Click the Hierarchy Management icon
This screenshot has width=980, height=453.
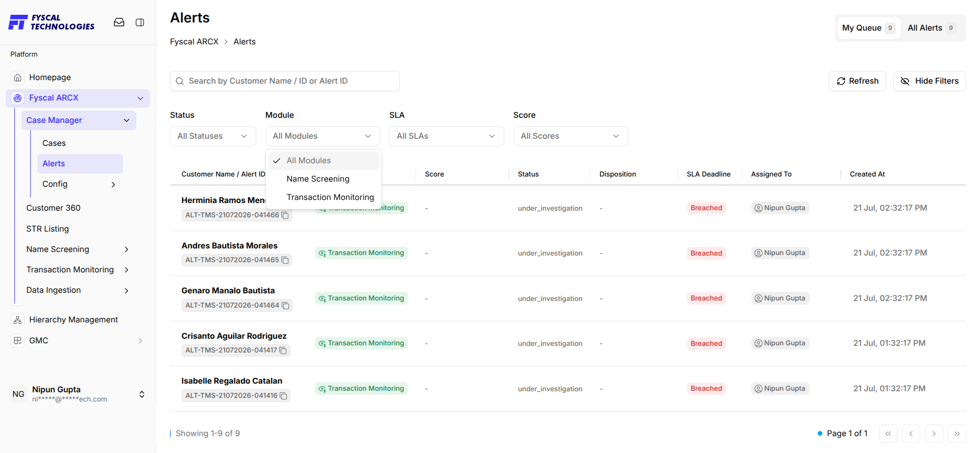click(x=18, y=320)
